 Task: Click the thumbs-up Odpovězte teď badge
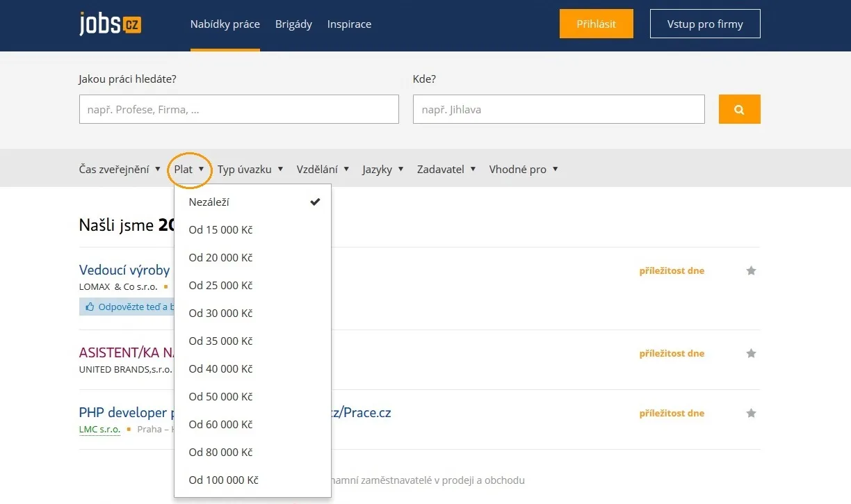click(x=127, y=307)
